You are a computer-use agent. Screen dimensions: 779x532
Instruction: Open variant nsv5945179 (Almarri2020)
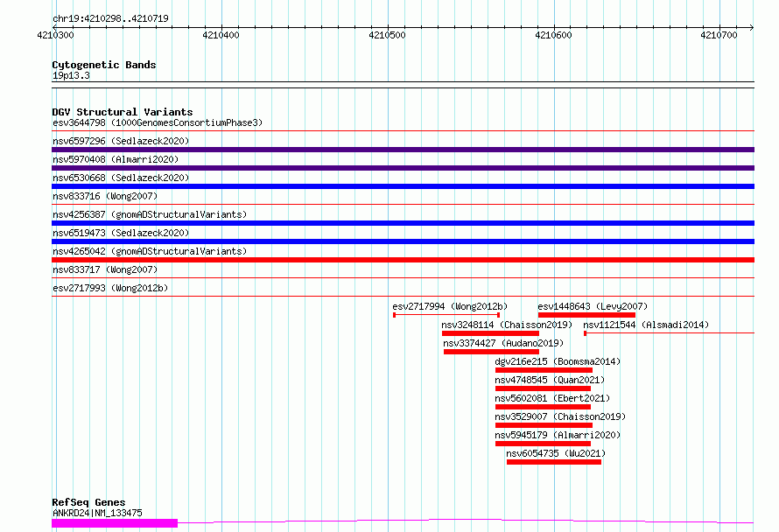[558, 435]
